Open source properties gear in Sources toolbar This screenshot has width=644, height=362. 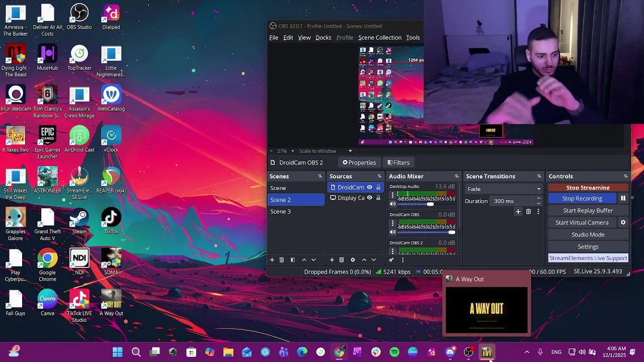pyautogui.click(x=353, y=260)
